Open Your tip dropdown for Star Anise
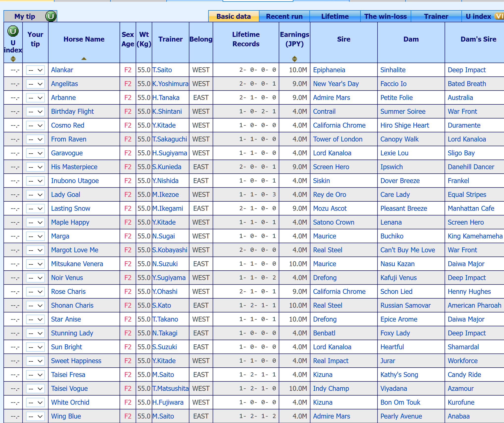Image resolution: width=504 pixels, height=423 pixels. (35, 319)
